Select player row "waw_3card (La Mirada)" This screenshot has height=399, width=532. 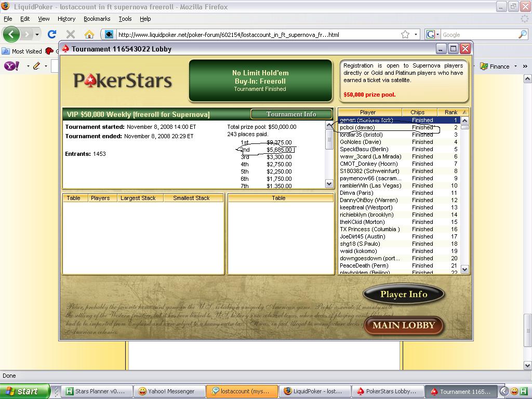399,157
